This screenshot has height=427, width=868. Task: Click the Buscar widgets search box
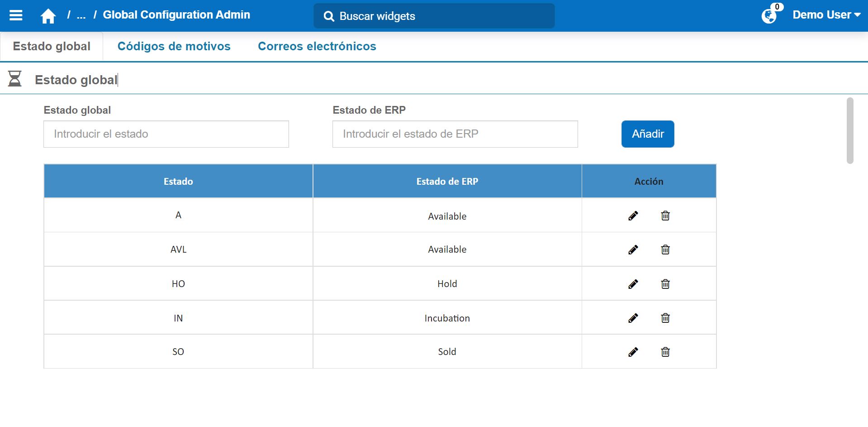(x=434, y=16)
